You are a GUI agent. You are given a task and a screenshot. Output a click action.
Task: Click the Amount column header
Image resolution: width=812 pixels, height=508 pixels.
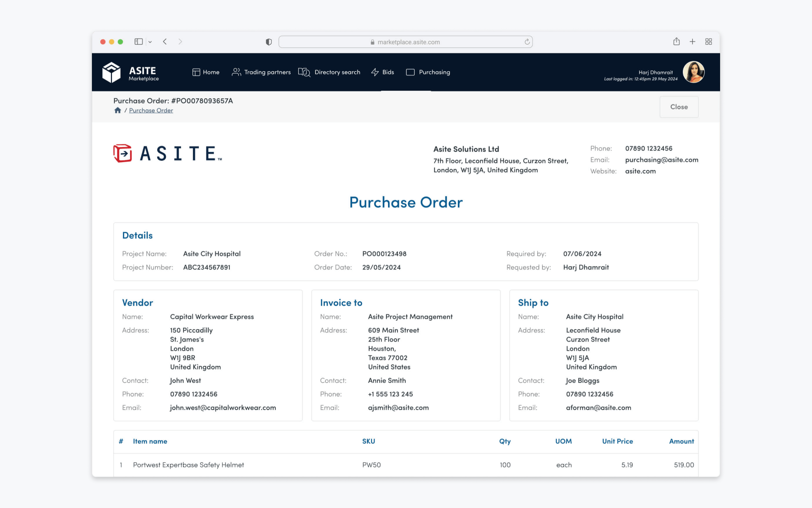click(x=681, y=441)
